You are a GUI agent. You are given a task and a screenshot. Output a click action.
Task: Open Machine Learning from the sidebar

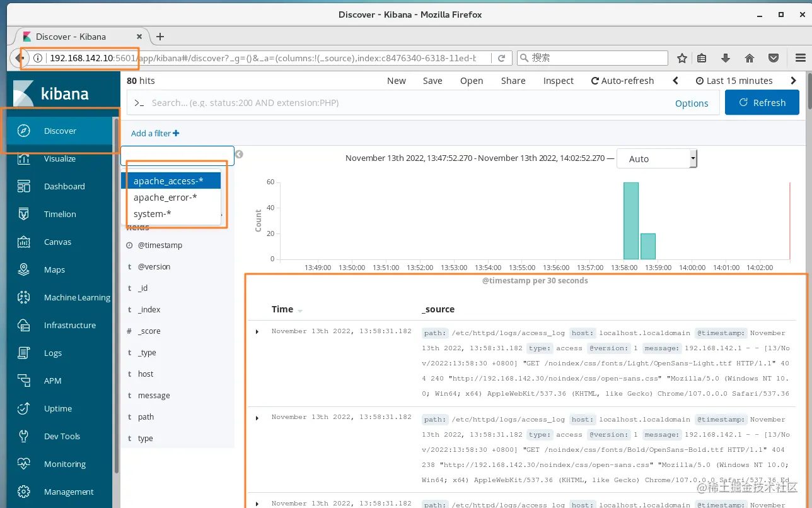click(60, 298)
